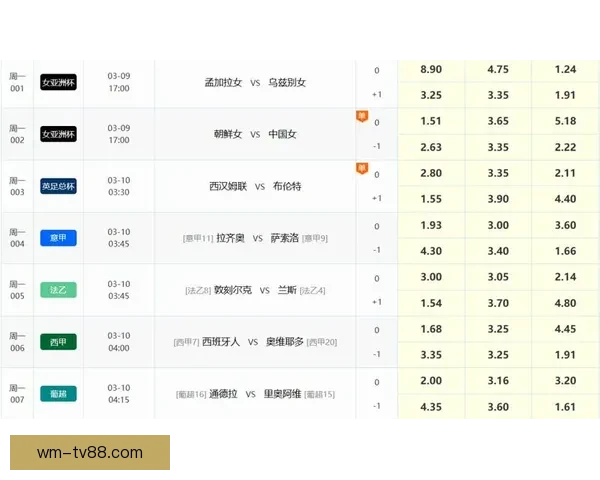Choose odds 2.00 for 通德拉
The height and width of the screenshot is (480, 600).
[431, 381]
